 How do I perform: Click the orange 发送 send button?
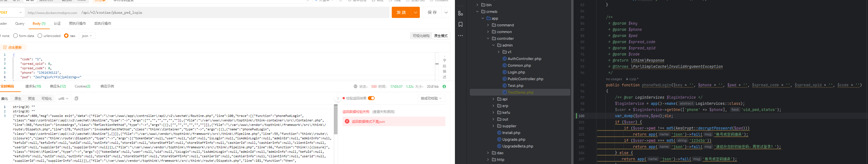401,12
